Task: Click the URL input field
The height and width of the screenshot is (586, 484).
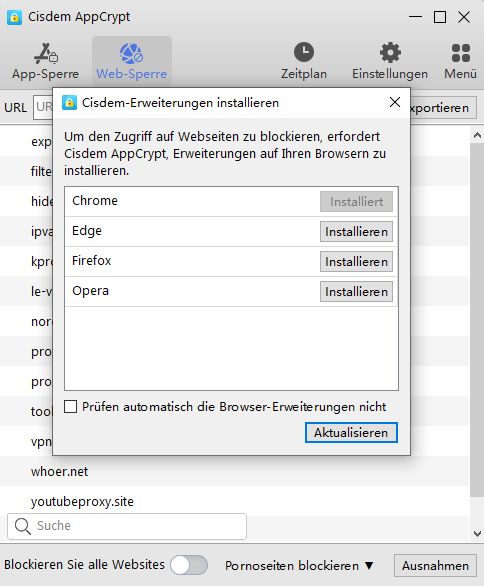Action: tap(43, 107)
